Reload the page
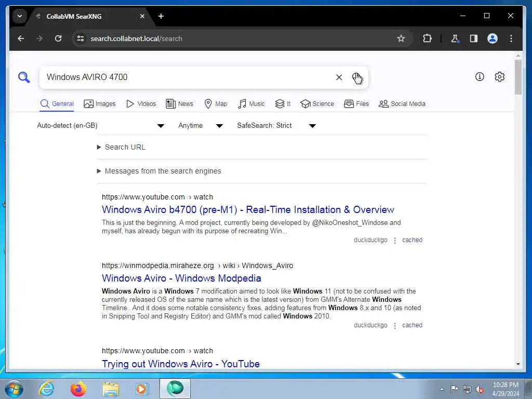Viewport: 532px width, 399px height. click(x=58, y=38)
